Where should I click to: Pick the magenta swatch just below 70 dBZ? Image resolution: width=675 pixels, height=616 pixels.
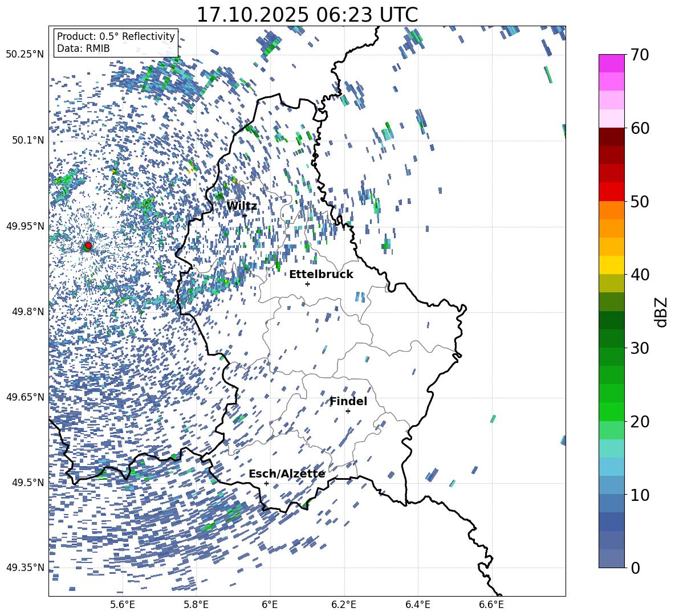[x=611, y=63]
